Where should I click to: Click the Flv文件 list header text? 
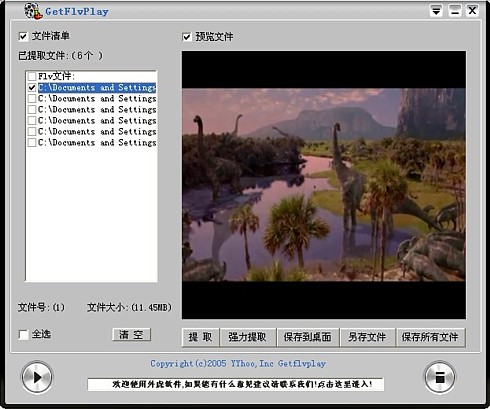coord(56,76)
